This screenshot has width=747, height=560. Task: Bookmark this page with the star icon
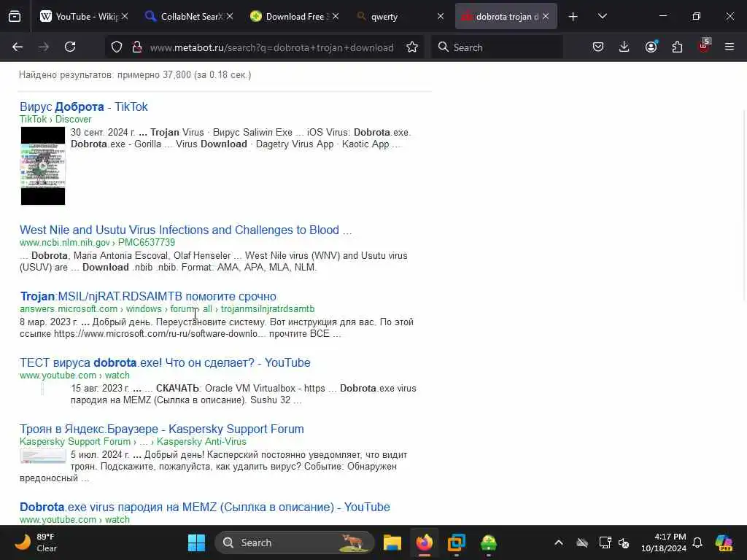(x=412, y=47)
